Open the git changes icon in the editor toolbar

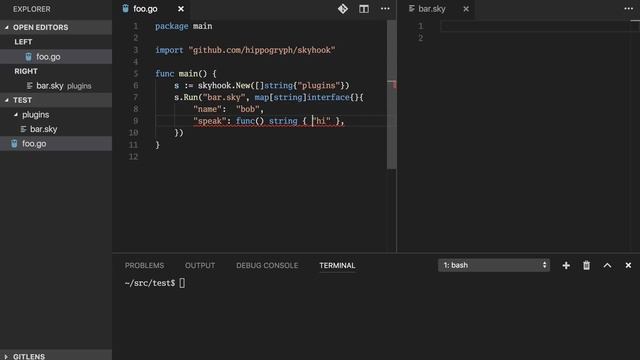[342, 9]
